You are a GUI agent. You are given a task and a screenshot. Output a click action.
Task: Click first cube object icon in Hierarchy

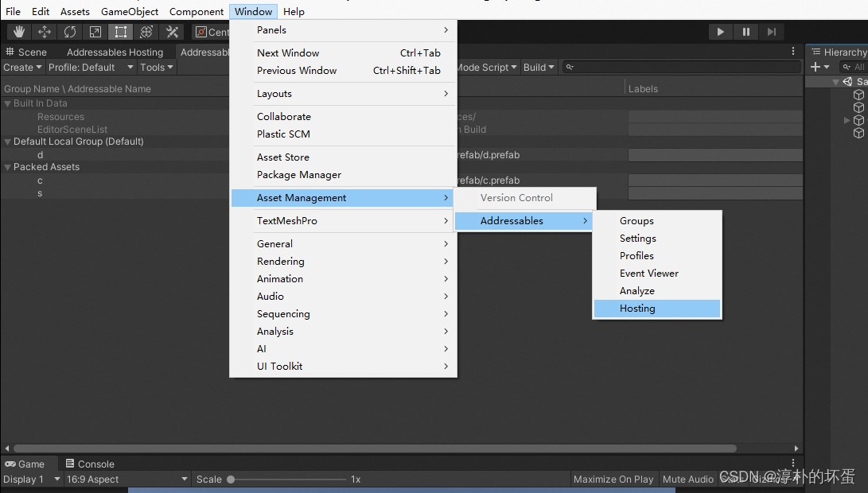point(858,95)
